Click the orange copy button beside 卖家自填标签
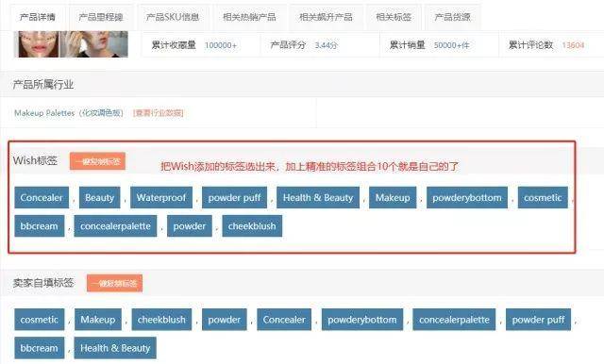This screenshot has height=364, width=604. (x=114, y=283)
